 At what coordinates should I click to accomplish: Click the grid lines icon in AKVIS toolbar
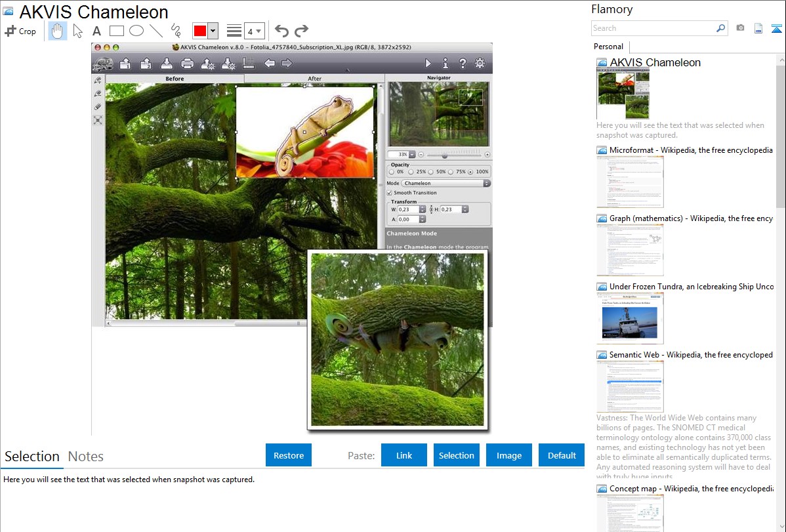click(249, 63)
